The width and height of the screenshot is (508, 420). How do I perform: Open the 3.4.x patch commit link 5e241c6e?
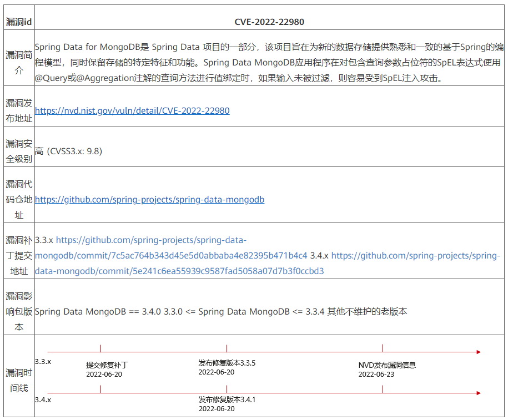(x=268, y=264)
